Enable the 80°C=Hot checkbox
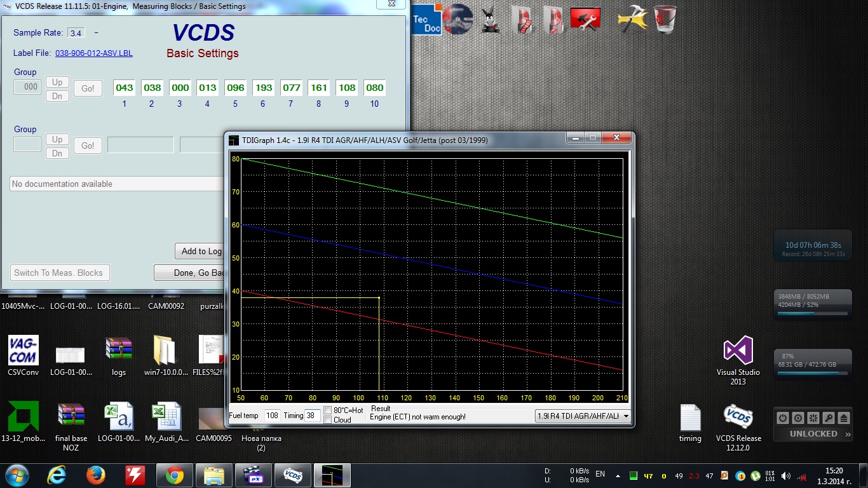This screenshot has width=868, height=488. (x=328, y=410)
